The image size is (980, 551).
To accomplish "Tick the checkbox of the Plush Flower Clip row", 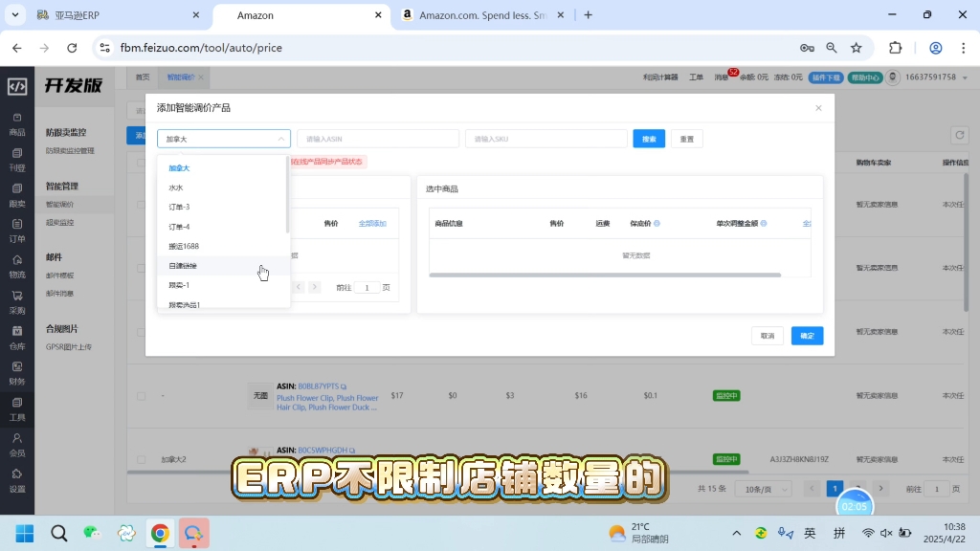I will 141,396.
